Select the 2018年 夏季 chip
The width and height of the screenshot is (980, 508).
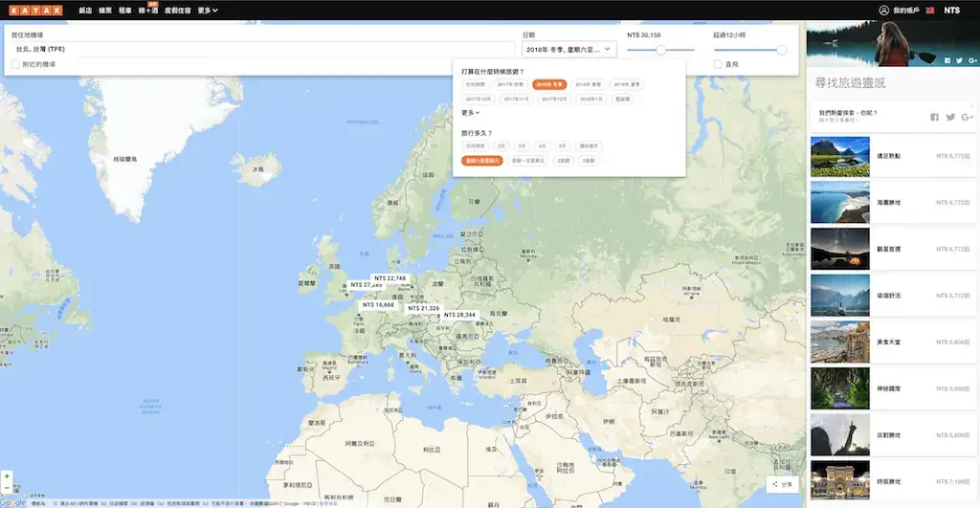tap(627, 84)
